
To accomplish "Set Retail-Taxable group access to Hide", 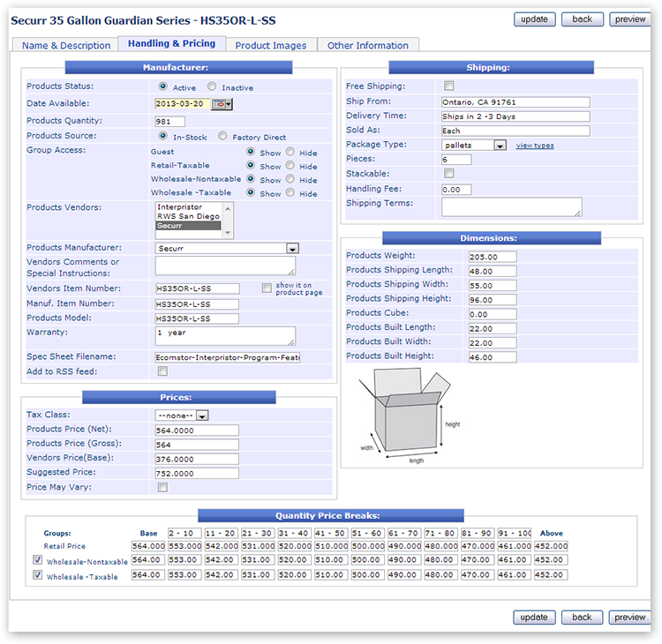I will click(x=290, y=165).
